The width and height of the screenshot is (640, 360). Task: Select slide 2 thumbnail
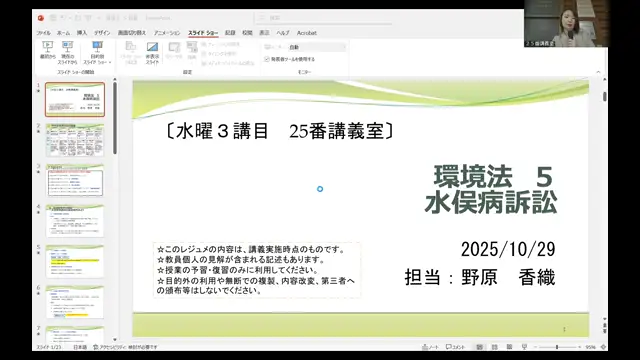[75, 140]
